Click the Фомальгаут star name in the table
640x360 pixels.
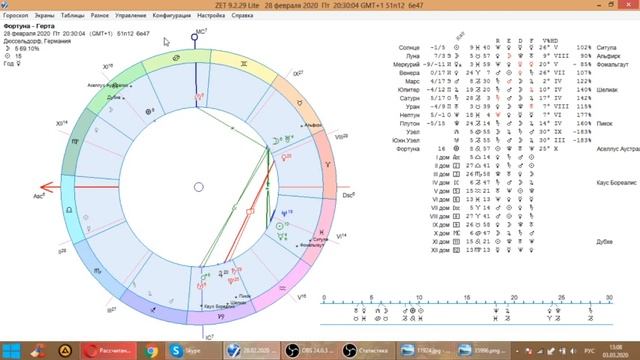pos(612,64)
